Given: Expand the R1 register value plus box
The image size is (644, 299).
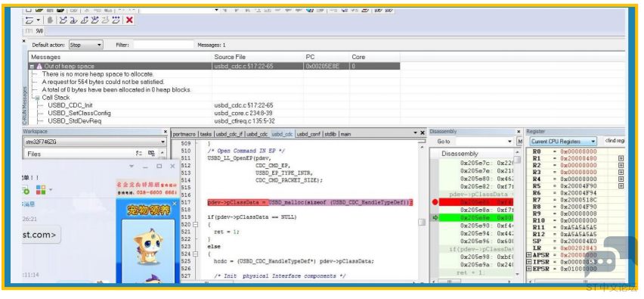Looking at the screenshot, I should [621, 158].
